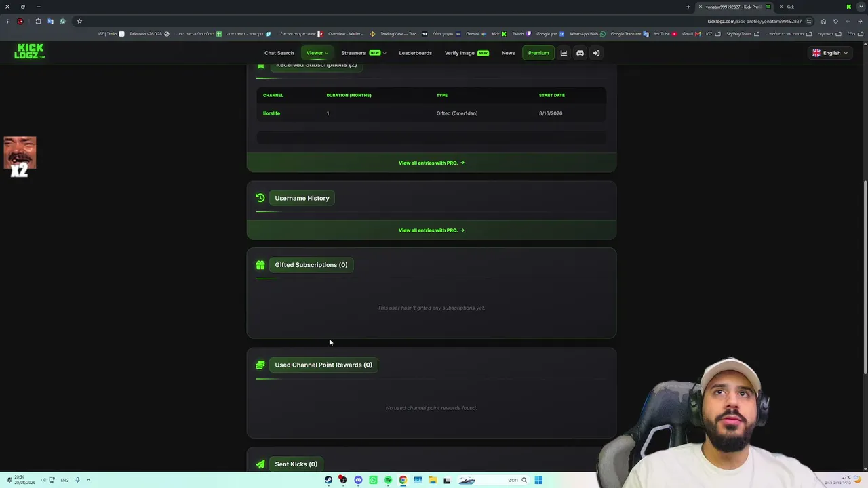Screen dimensions: 868x488
Task: Click the CHANNEL column header
Action: click(x=273, y=96)
